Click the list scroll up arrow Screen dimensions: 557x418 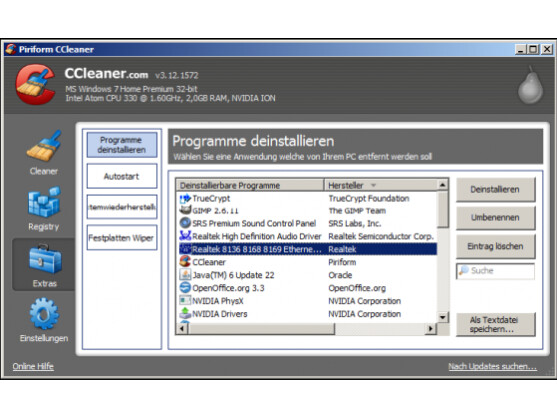443,185
